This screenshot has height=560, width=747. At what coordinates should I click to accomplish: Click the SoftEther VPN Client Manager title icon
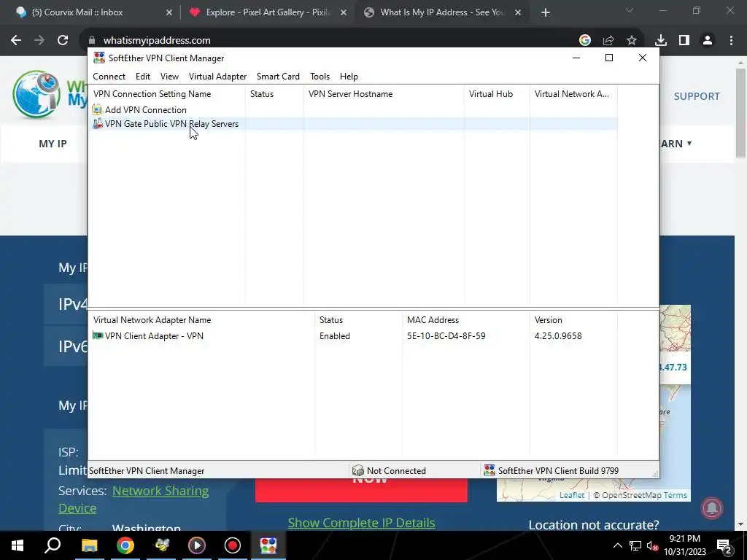(x=99, y=58)
